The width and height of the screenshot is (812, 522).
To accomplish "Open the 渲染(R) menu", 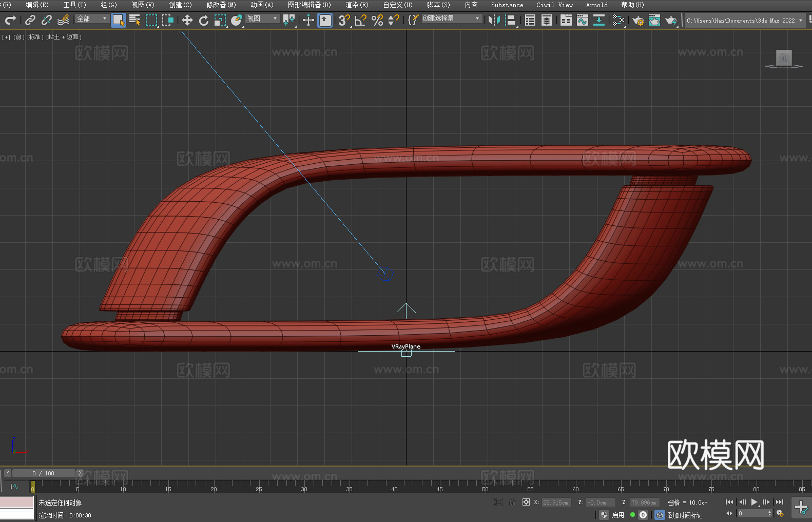I will pos(357,5).
